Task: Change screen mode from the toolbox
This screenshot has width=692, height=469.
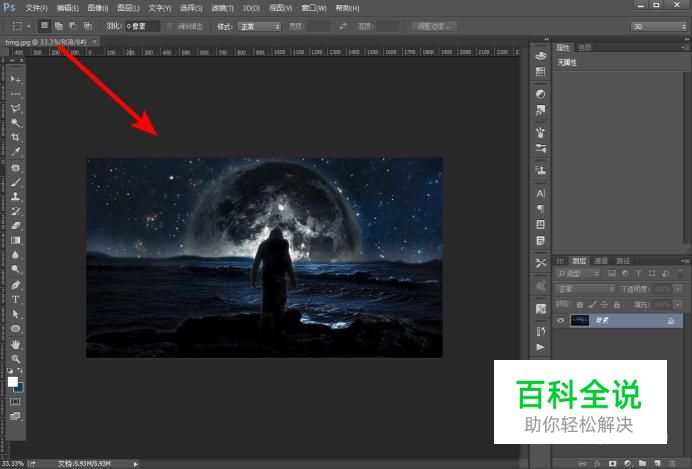Action: [15, 416]
